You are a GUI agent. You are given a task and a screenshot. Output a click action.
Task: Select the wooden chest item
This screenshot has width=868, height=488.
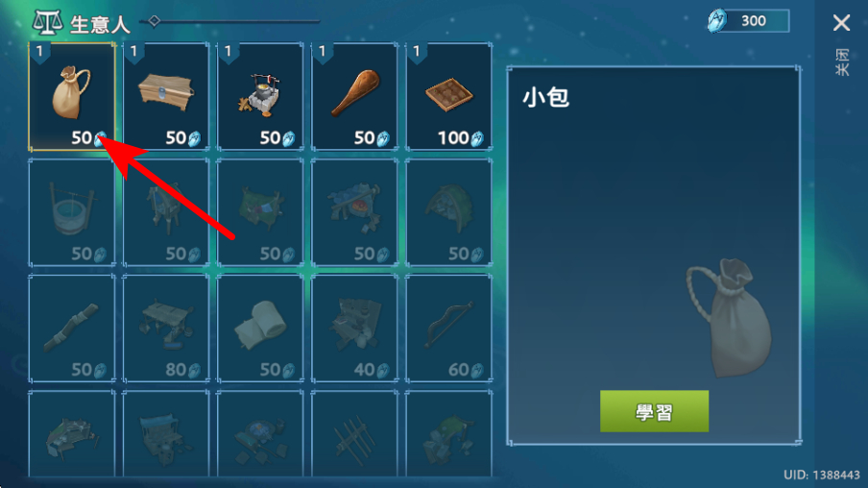coord(166,96)
